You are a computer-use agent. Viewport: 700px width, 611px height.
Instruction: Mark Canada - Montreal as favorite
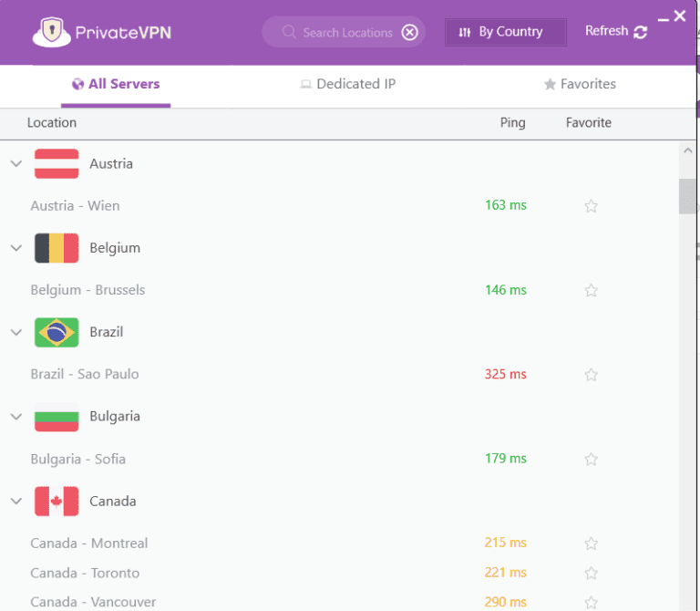pos(591,544)
